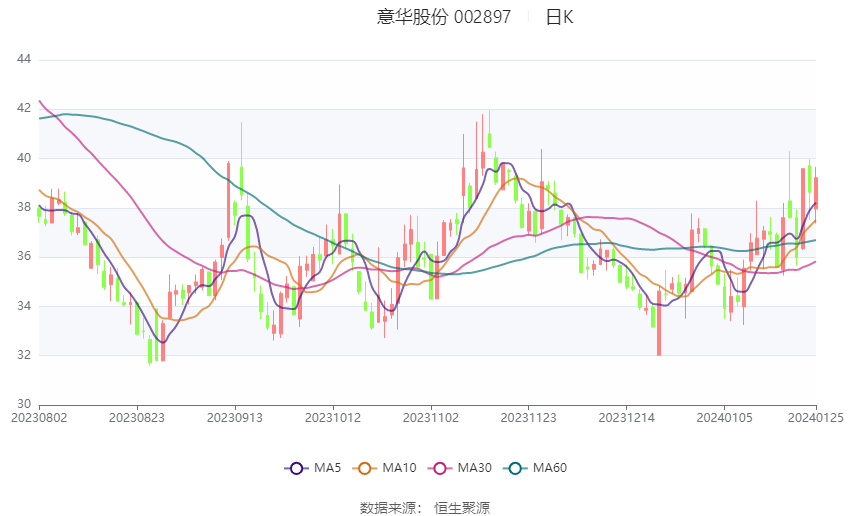Toggle the MA60 legend series

(536, 468)
